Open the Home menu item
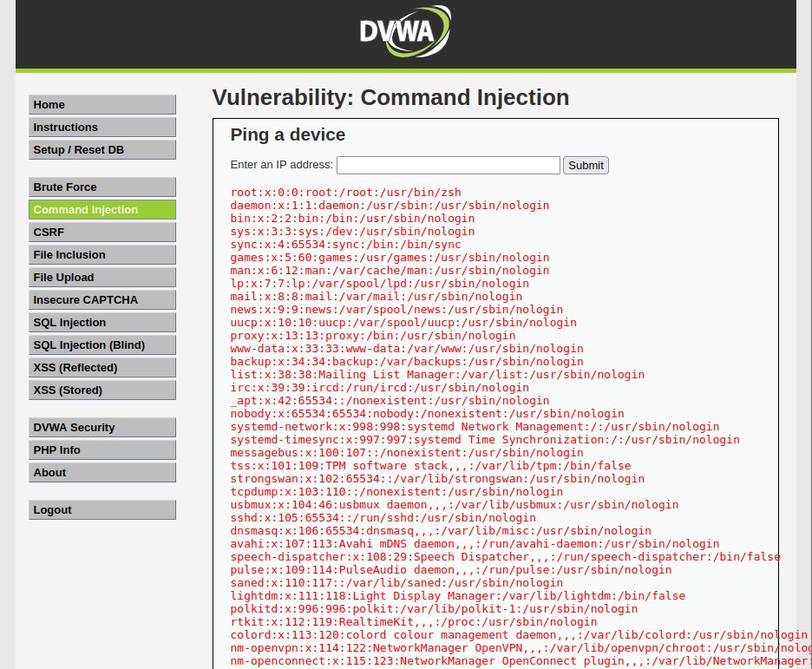 point(102,105)
